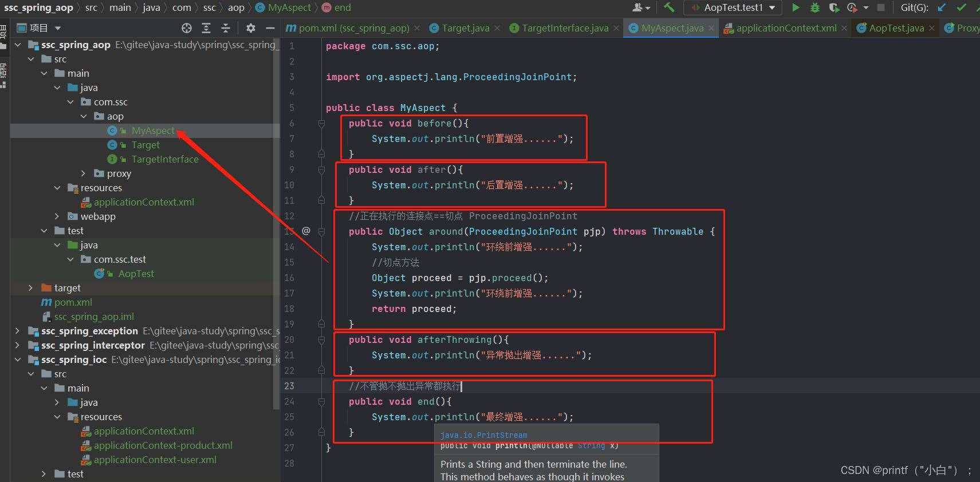Fold afterThrowing method on line 20
This screenshot has width=980, height=482.
tap(321, 339)
